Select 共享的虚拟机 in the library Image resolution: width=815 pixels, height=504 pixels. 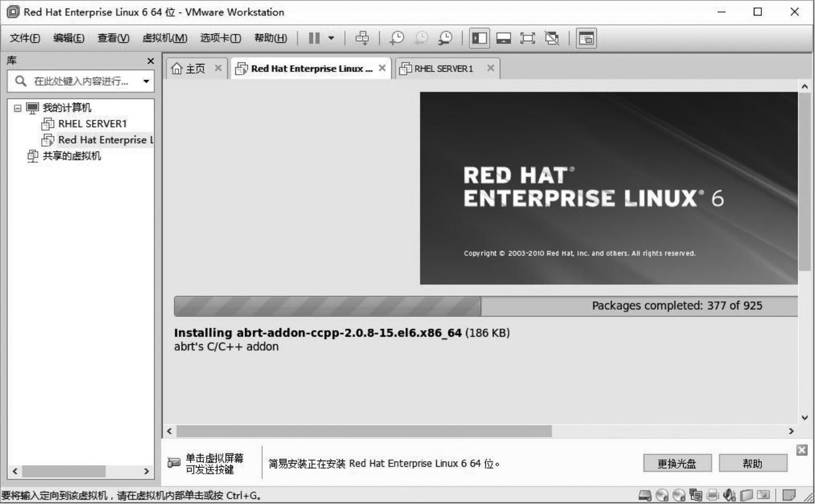[71, 156]
